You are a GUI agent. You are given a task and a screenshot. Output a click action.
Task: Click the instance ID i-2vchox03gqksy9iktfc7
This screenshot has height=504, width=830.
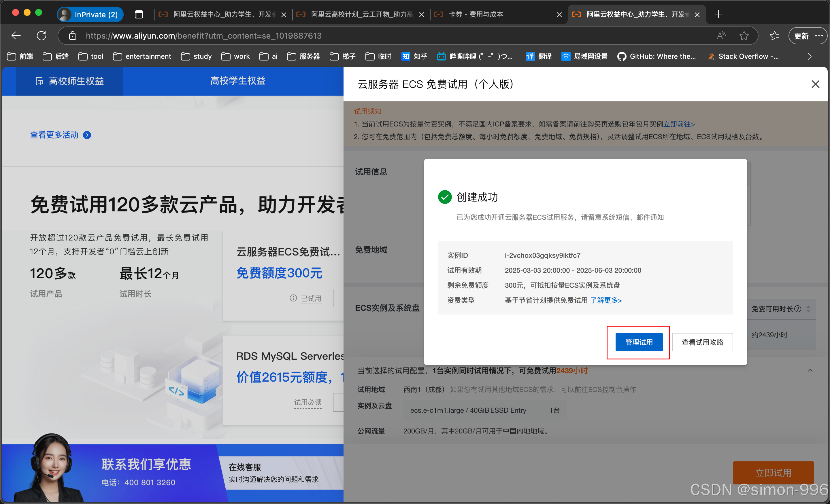(x=542, y=255)
